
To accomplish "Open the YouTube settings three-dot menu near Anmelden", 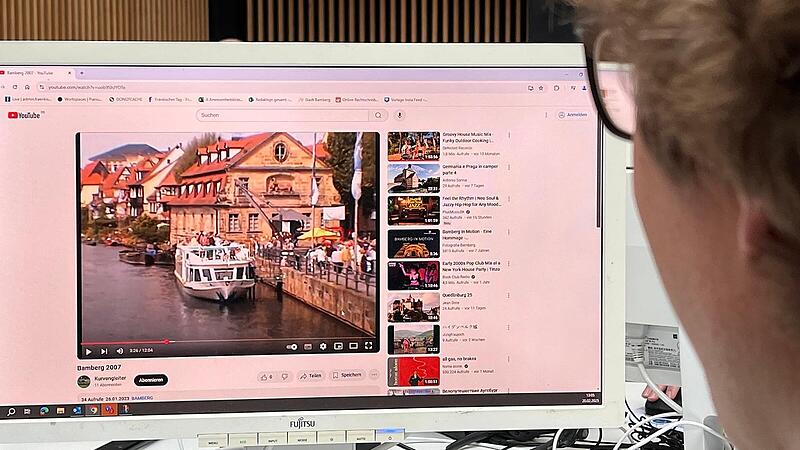I will pos(546,115).
